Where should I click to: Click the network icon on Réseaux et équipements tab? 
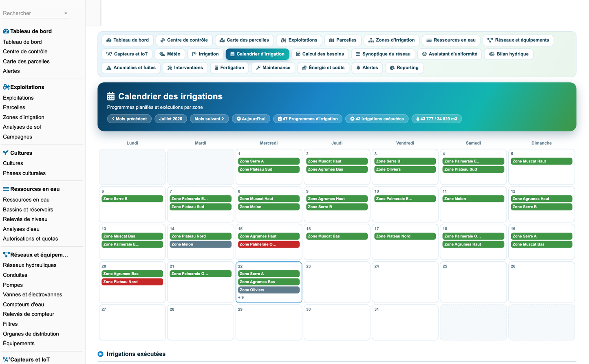(x=490, y=40)
